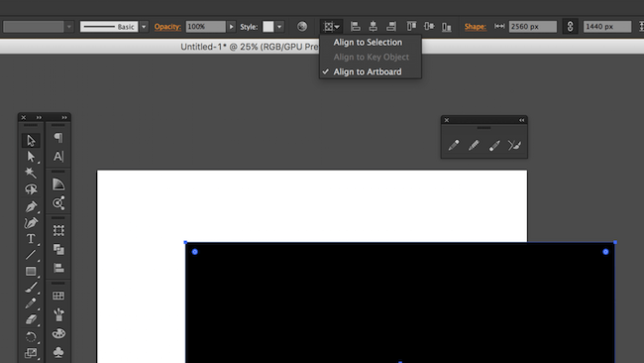Close the left toolbox panel
644x363 pixels.
point(24,118)
